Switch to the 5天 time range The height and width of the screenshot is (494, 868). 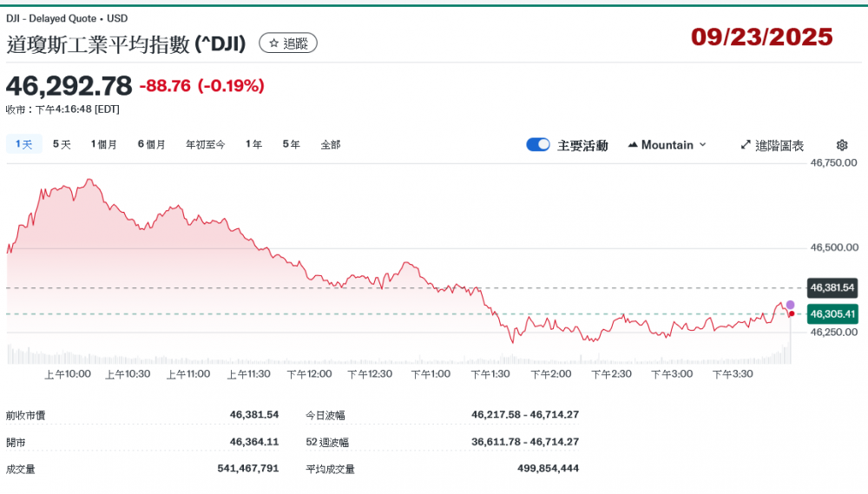pyautogui.click(x=62, y=145)
